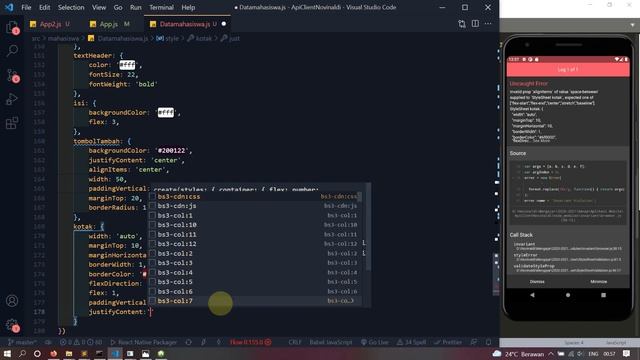Tap the emulator Back navigation button
The width and height of the screenshot is (640, 360).
tap(532, 295)
